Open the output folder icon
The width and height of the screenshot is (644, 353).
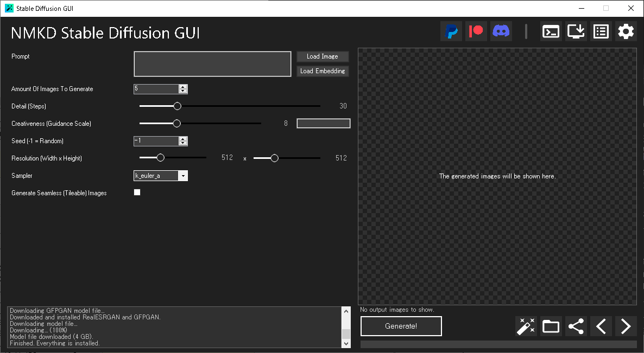[x=551, y=326]
